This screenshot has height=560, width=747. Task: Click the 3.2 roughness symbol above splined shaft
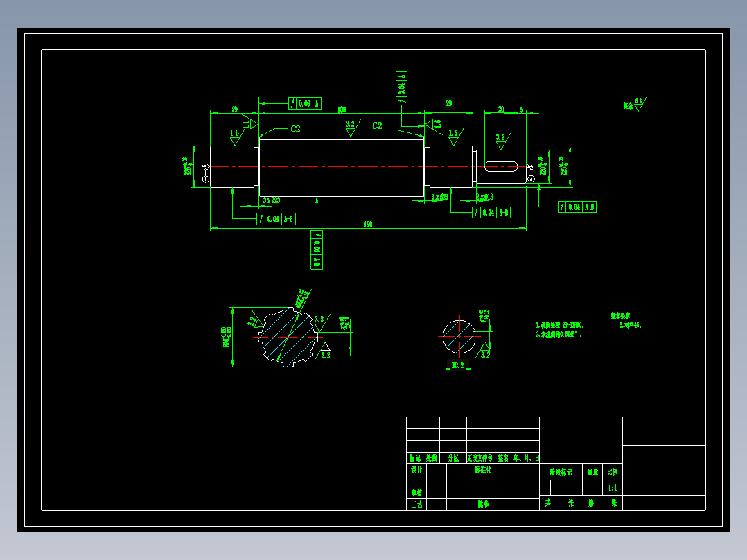[x=352, y=128]
